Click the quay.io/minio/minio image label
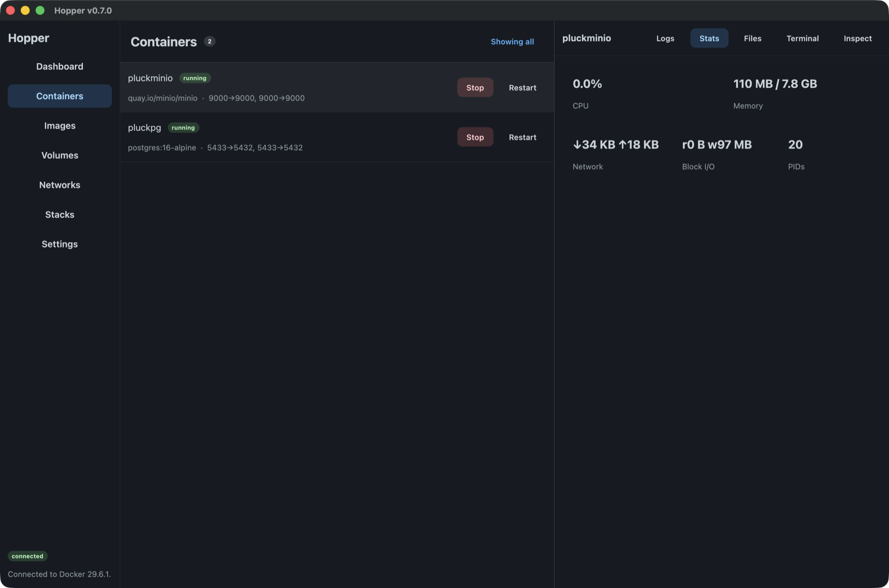Screen dimensions: 889x588 (x=163, y=98)
